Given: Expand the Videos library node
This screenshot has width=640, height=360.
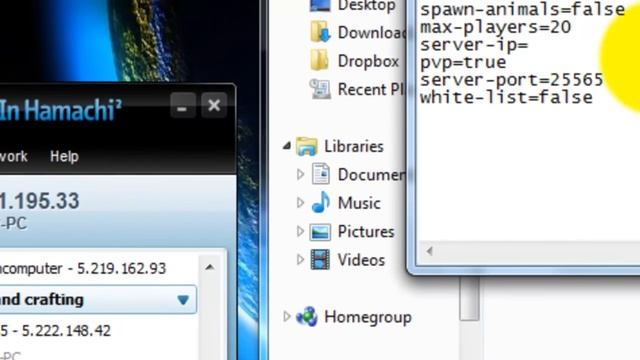Looking at the screenshot, I should pyautogui.click(x=300, y=260).
